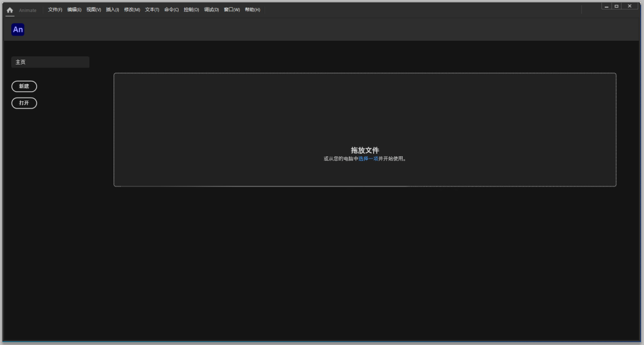Minimize the Animate window
Viewport: 644px width, 345px height.
(x=607, y=6)
